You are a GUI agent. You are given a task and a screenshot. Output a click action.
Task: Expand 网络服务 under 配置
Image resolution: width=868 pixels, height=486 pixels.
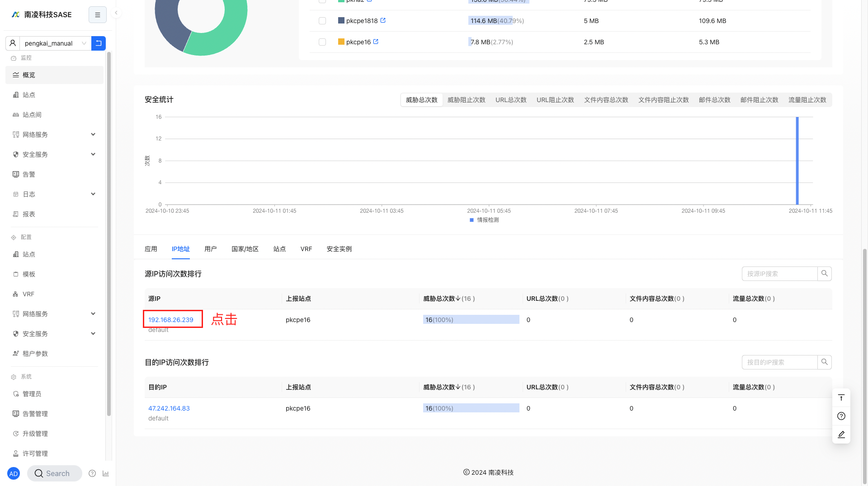(54, 314)
